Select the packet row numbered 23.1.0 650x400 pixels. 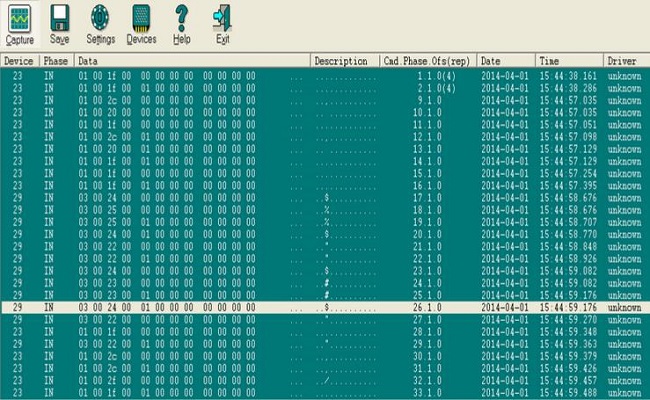[325, 271]
